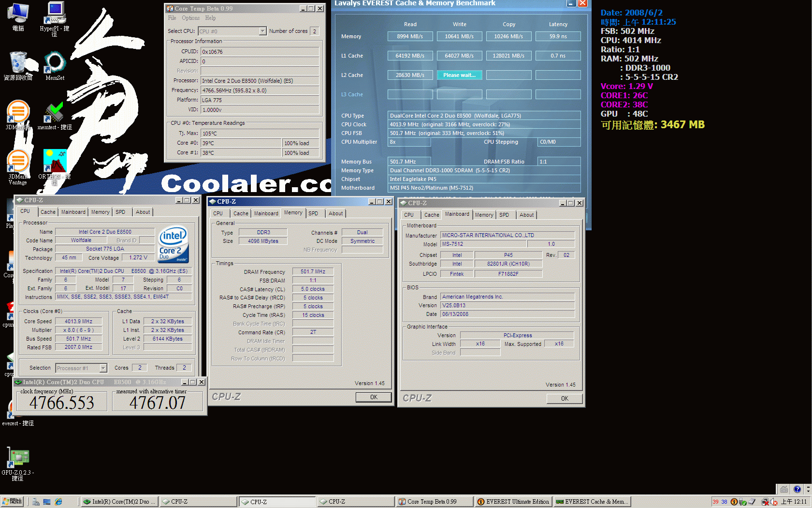Launch the 3DMark06 desktop shortcut
This screenshot has height=508, width=812.
[18, 115]
